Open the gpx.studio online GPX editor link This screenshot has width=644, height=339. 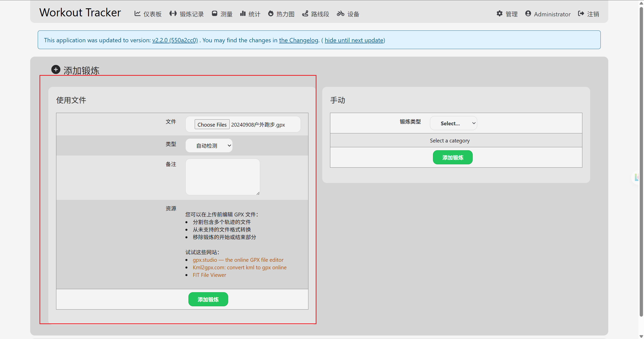point(238,260)
